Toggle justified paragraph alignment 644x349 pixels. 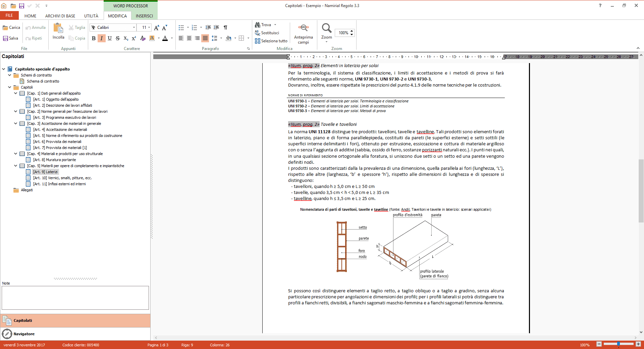(x=205, y=38)
